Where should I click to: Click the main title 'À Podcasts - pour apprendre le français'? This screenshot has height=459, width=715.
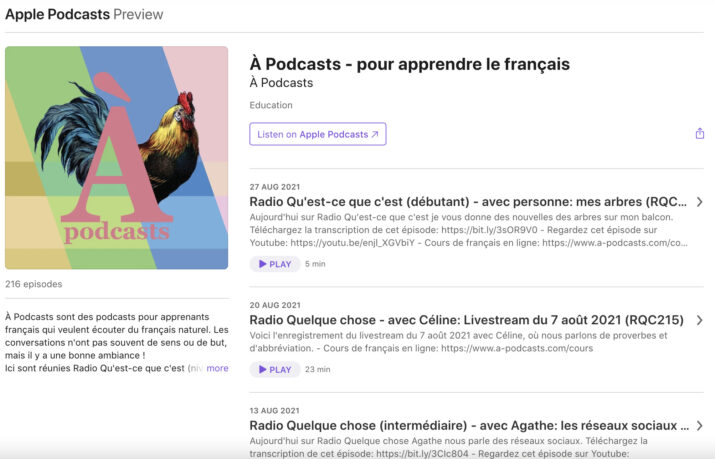[409, 64]
